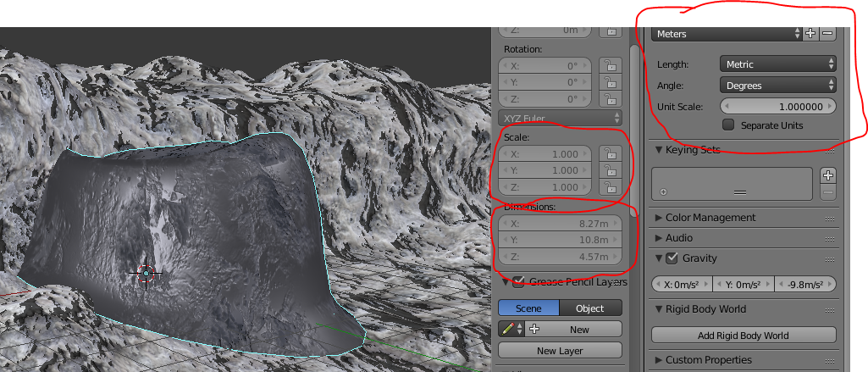Lock the Location Z value
Viewport: 868px width, 372px height.
point(610,31)
